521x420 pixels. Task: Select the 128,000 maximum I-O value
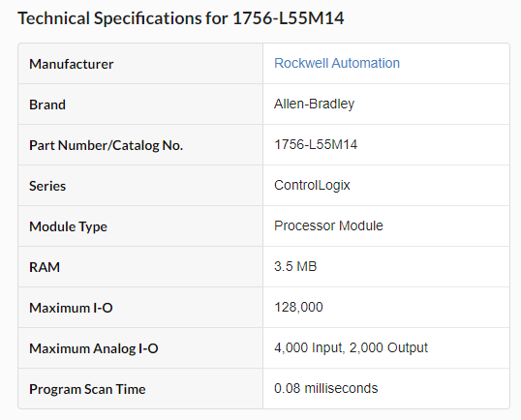298,307
